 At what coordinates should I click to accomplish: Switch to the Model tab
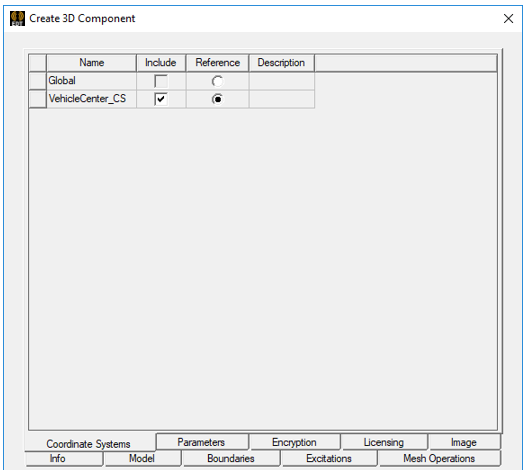coord(143,458)
